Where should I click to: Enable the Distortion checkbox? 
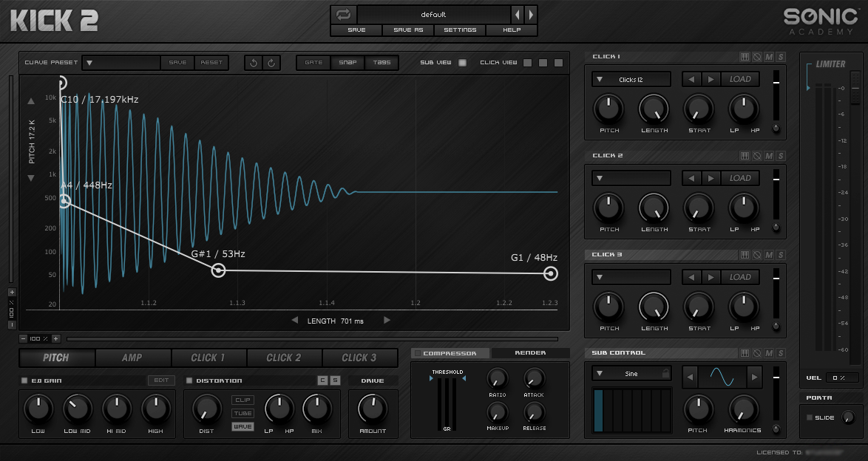coord(189,380)
